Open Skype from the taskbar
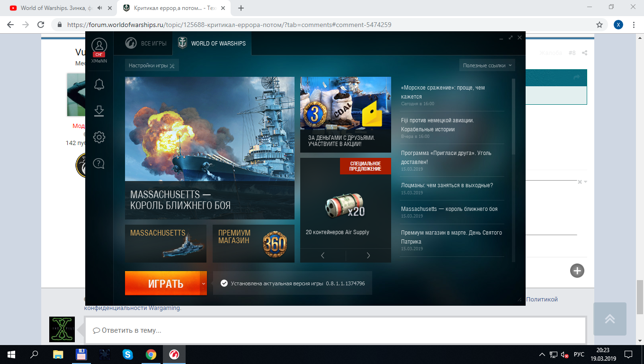The height and width of the screenshot is (364, 644). pyautogui.click(x=127, y=355)
